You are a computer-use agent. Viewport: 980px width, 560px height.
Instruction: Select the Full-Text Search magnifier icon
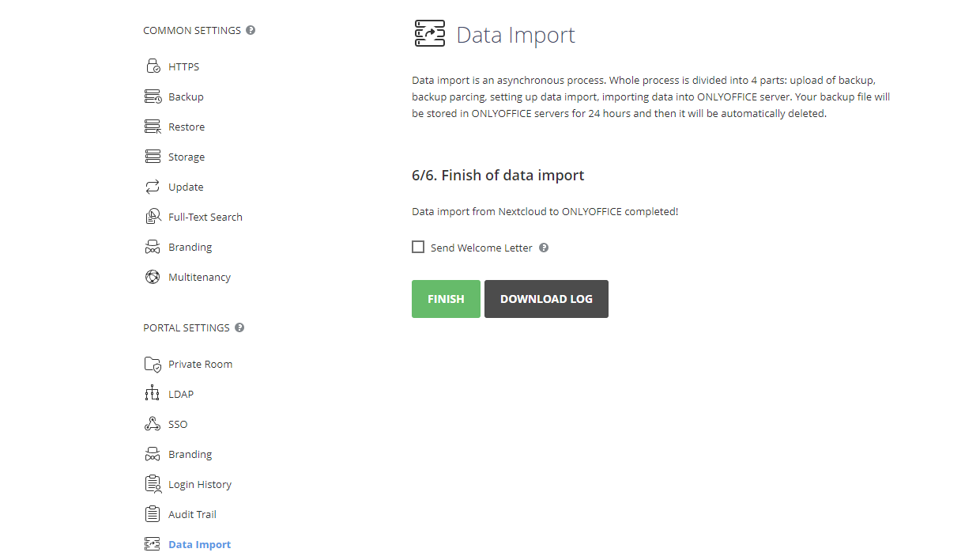coord(153,216)
